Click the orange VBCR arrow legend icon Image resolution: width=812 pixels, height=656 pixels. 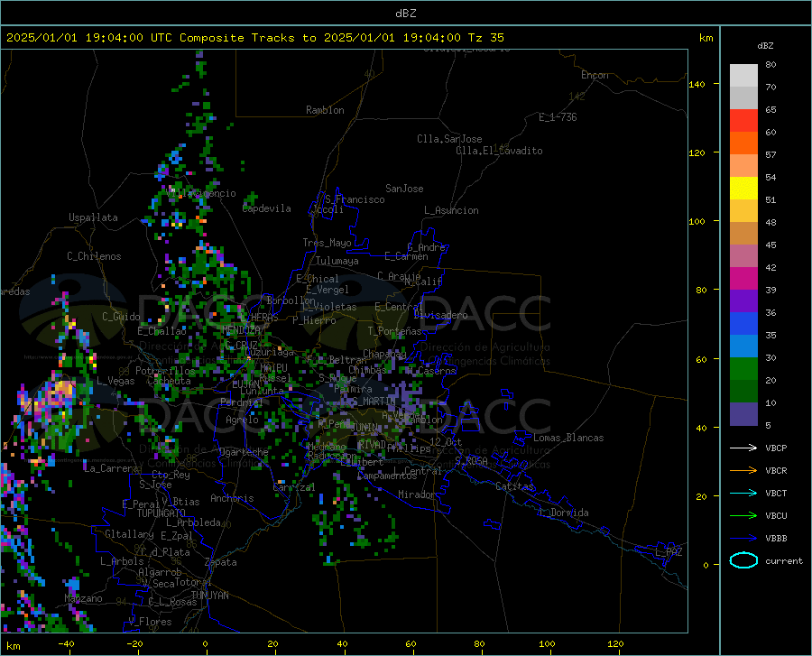(743, 471)
